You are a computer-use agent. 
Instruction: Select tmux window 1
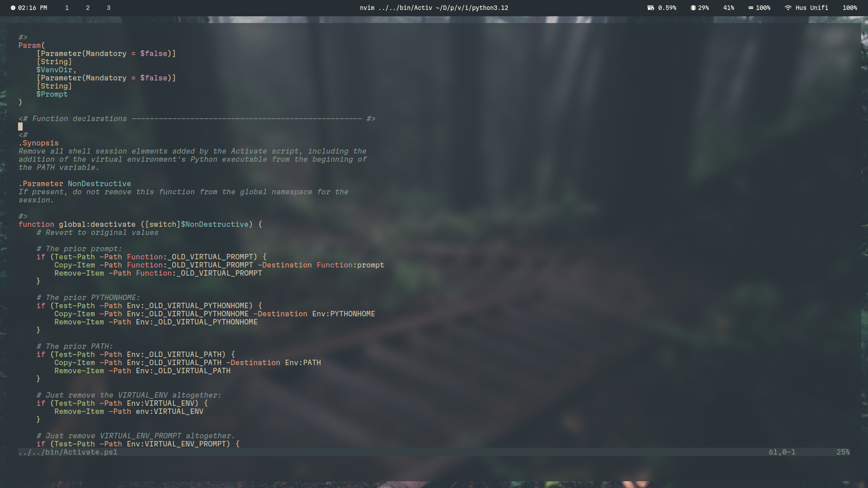[x=67, y=8]
